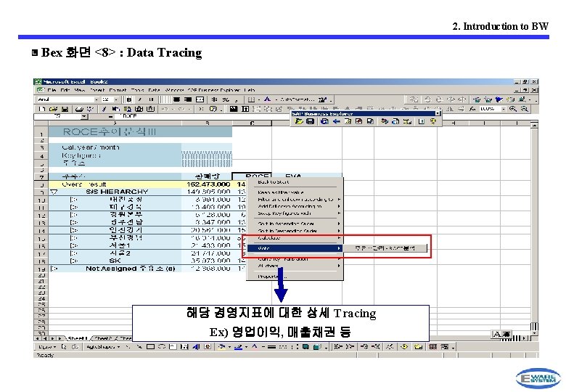Click the Print icon in Excel toolbar
Image resolution: width=566 pixels, height=392 pixels.
click(79, 109)
